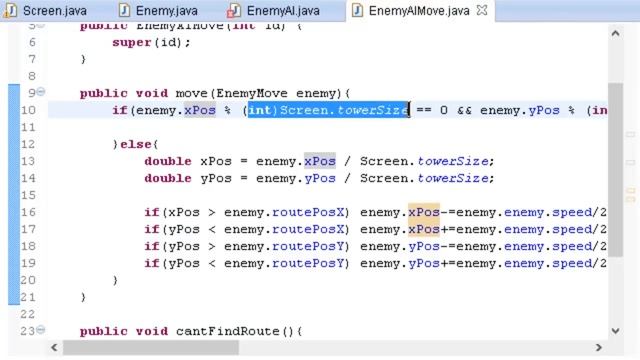Click the horizontal scrollbar thumb
Screen dimensions: 640x360
[x=151, y=348]
